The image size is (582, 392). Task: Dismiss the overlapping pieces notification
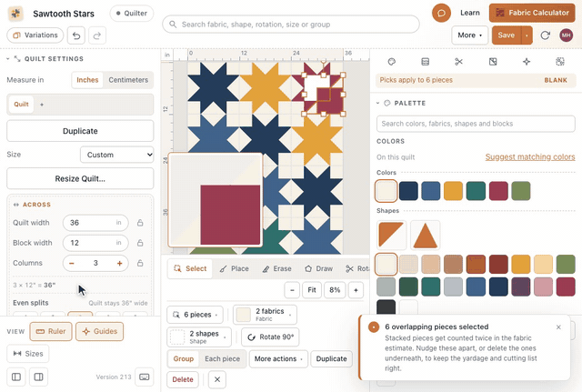coord(558,327)
